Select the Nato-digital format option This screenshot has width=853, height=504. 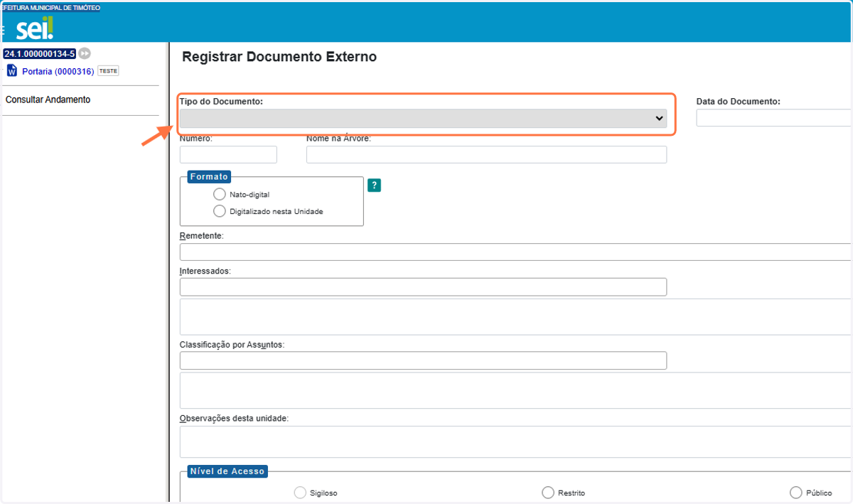(x=219, y=194)
